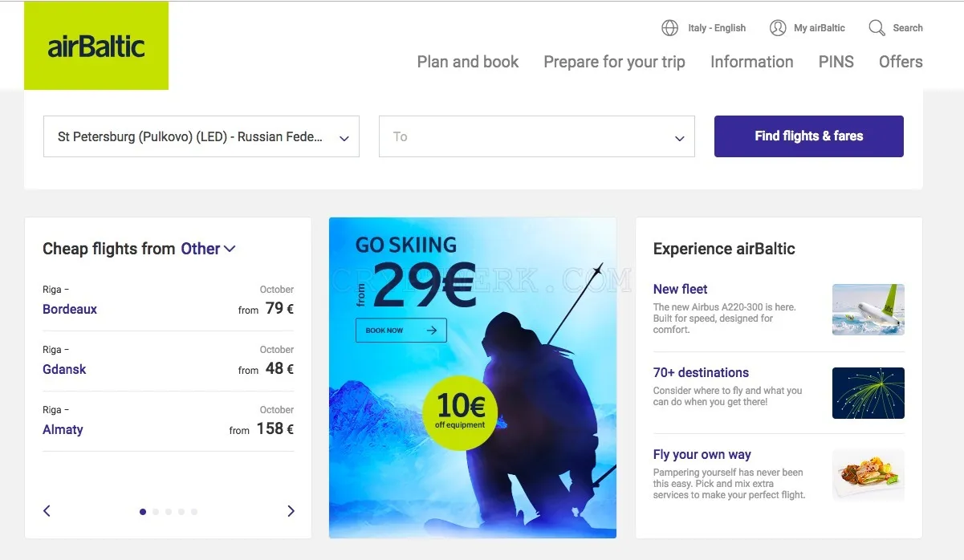Click the 10€ off equipment badge
Image resolution: width=964 pixels, height=560 pixels.
(x=460, y=412)
